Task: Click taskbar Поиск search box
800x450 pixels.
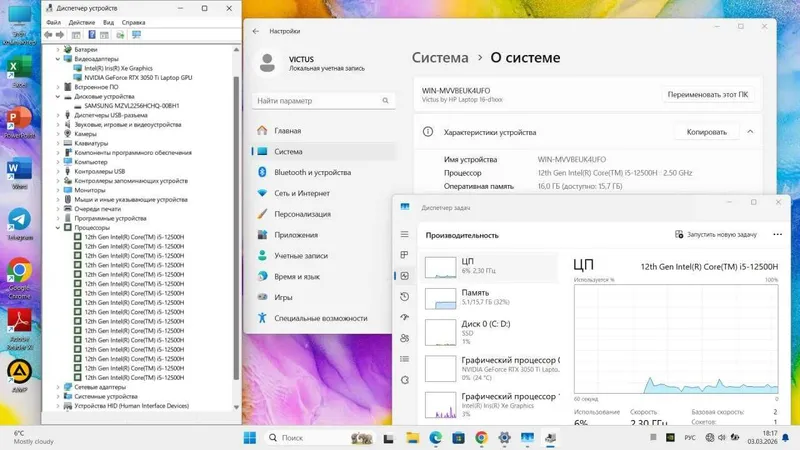Action: (x=320, y=438)
